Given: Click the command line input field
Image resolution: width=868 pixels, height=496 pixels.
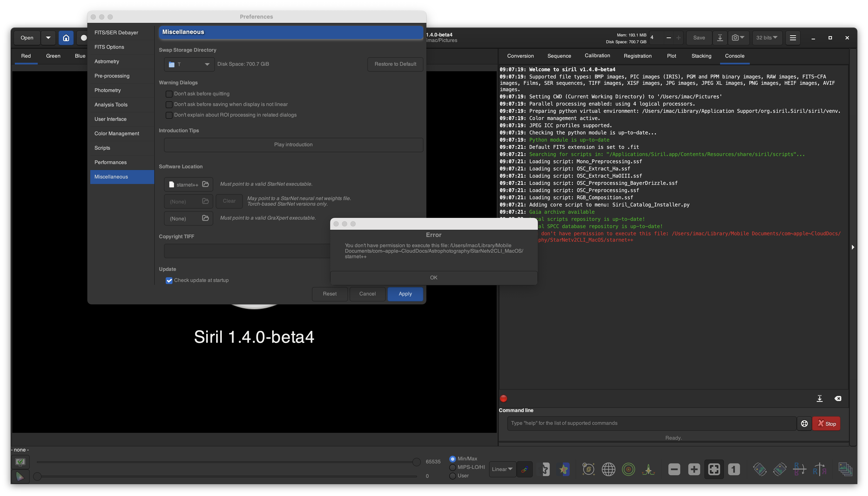Looking at the screenshot, I should point(651,423).
